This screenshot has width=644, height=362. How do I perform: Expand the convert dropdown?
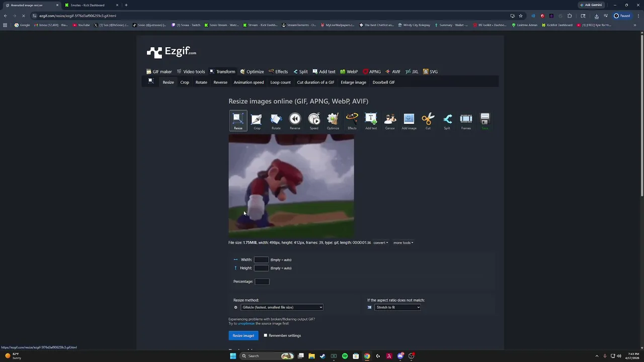click(380, 243)
